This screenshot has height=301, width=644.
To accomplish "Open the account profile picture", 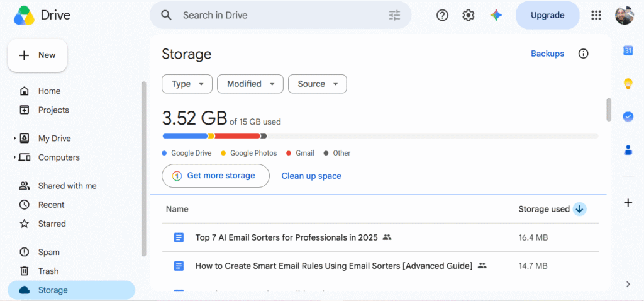I will point(625,15).
